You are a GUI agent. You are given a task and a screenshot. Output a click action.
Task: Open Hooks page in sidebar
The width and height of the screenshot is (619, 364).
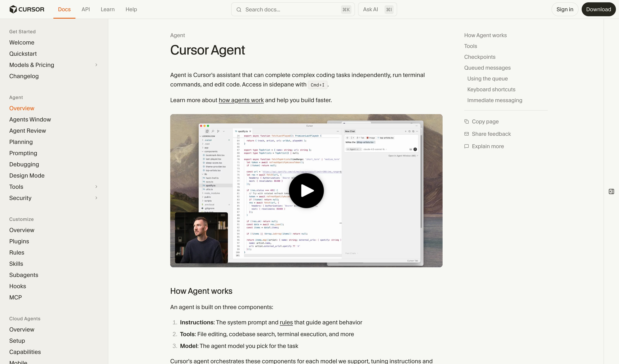click(x=18, y=286)
